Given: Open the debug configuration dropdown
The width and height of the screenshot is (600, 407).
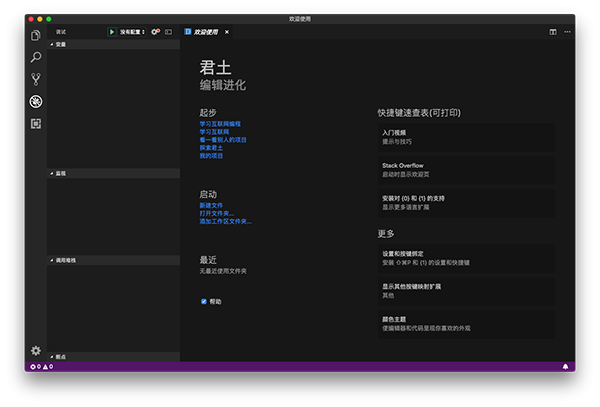Looking at the screenshot, I should point(132,32).
